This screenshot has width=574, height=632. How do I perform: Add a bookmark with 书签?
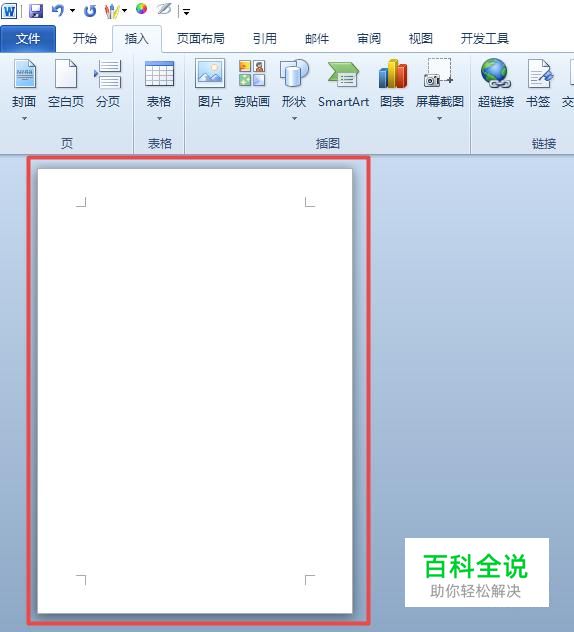538,83
